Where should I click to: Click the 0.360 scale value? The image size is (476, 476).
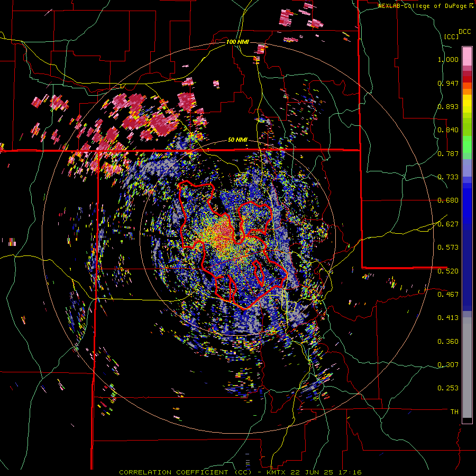coord(448,342)
